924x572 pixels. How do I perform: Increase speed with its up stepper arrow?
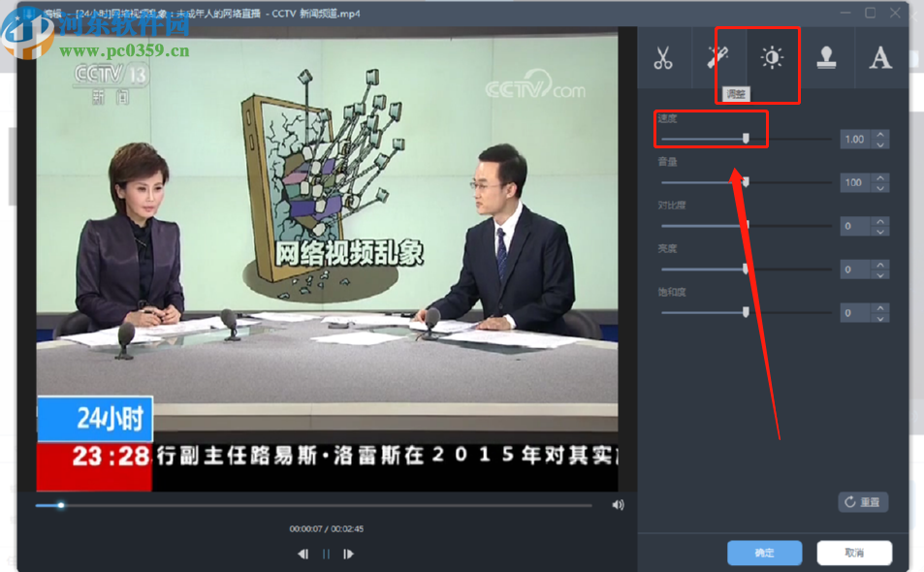pos(878,134)
